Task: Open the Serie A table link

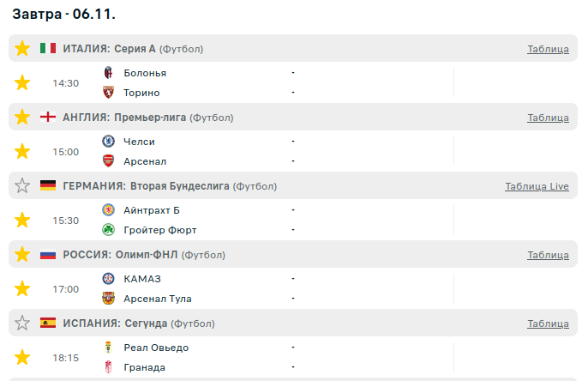Action: click(548, 49)
